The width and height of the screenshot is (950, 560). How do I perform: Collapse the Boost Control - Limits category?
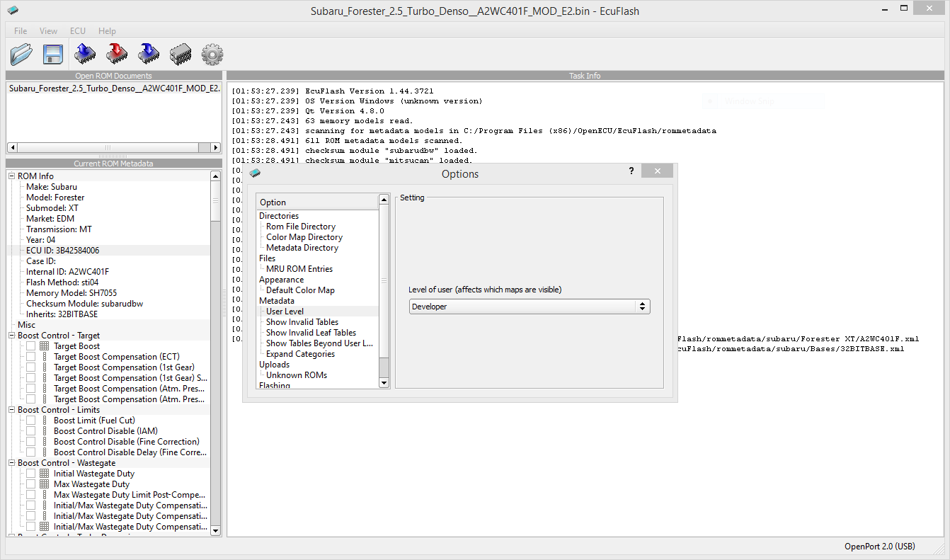(x=12, y=410)
